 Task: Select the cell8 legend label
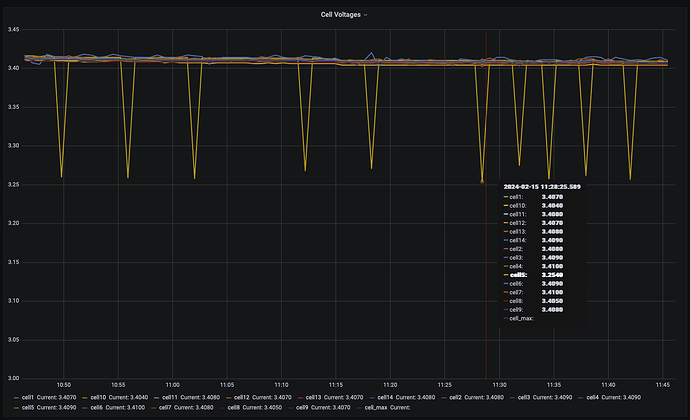click(x=234, y=408)
